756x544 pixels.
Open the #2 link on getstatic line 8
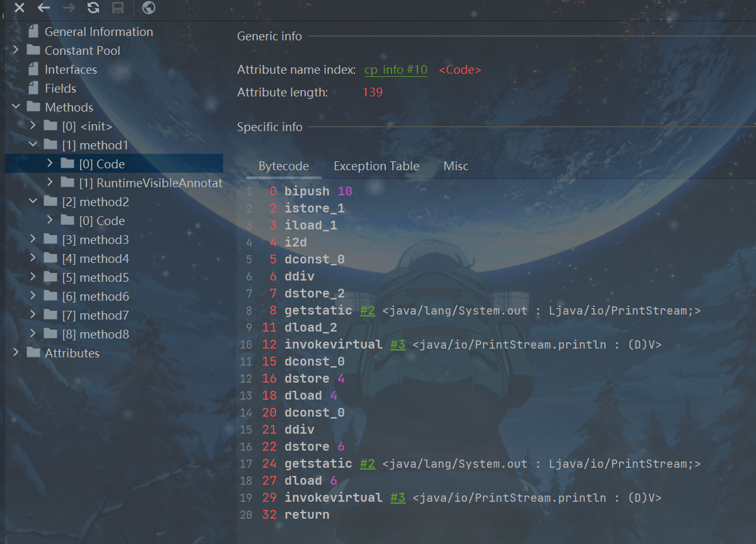[367, 311]
